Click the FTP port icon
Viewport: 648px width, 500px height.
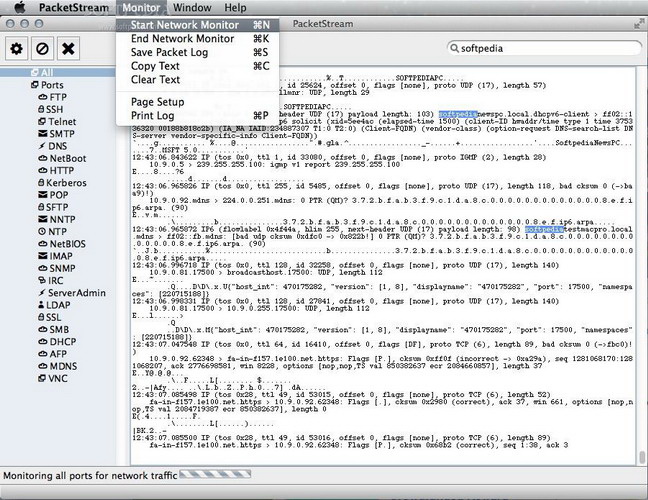(43, 97)
